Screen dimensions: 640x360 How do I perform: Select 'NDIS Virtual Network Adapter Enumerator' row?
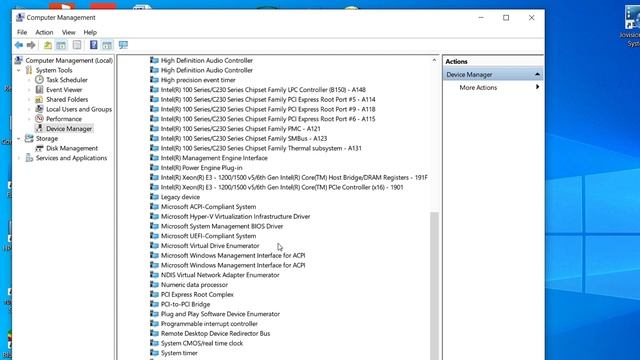pos(220,275)
